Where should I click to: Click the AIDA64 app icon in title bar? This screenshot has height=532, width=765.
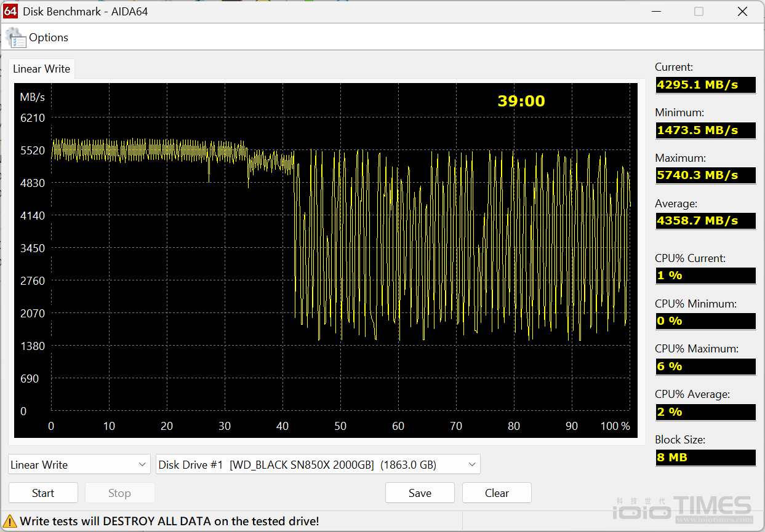point(10,11)
